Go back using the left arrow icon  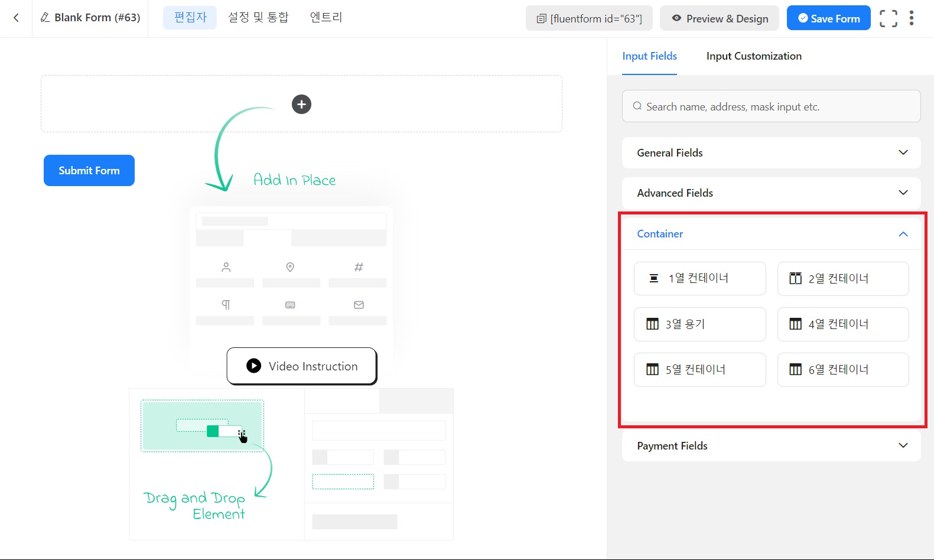(16, 18)
